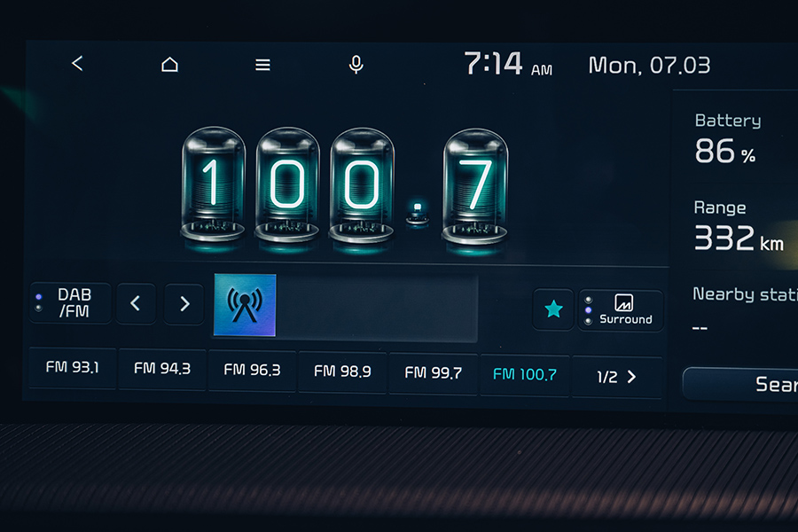The width and height of the screenshot is (798, 532).
Task: Pick the FM 99.7 preset
Action: (x=433, y=373)
